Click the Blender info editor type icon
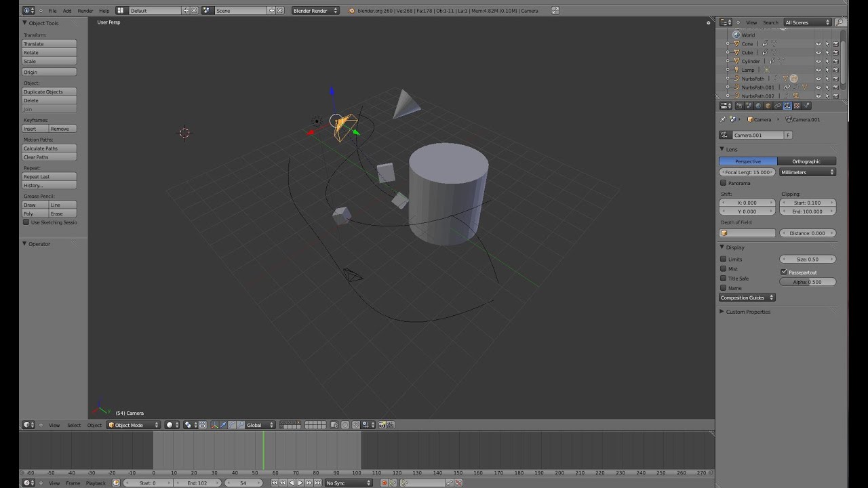This screenshot has width=868, height=488. (28, 11)
